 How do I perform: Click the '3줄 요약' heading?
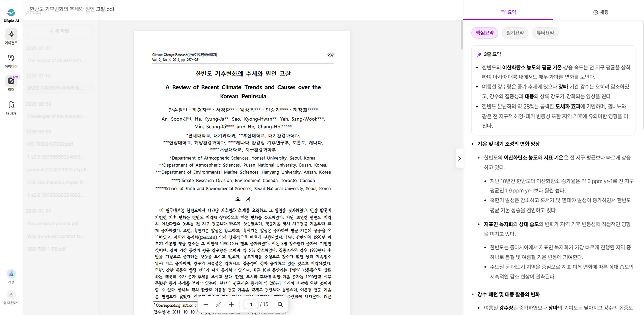(492, 54)
